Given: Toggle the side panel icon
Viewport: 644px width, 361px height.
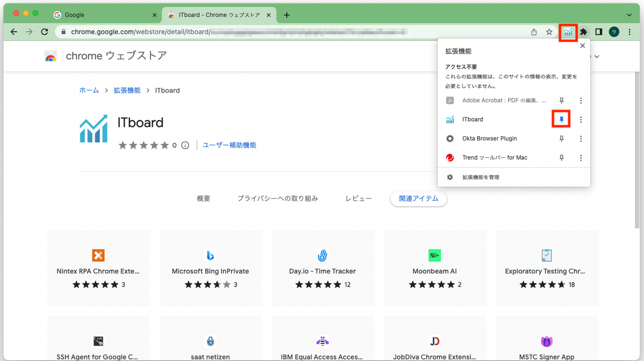Looking at the screenshot, I should click(598, 32).
